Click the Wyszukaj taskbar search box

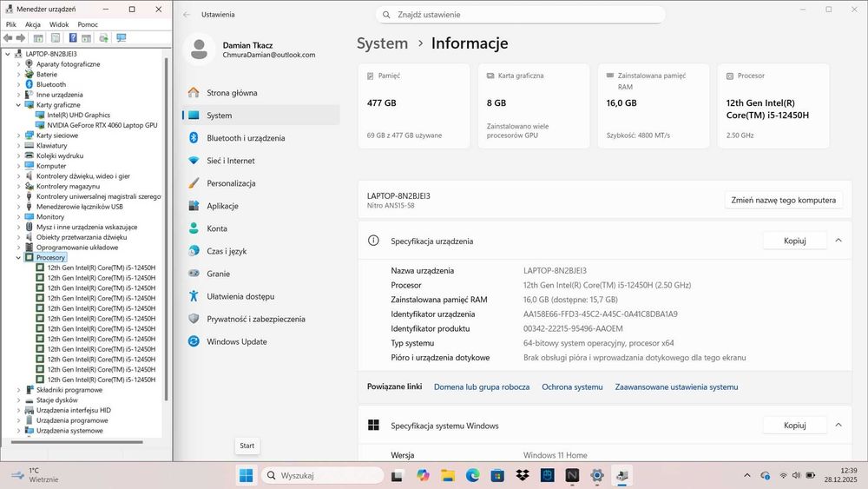(322, 476)
